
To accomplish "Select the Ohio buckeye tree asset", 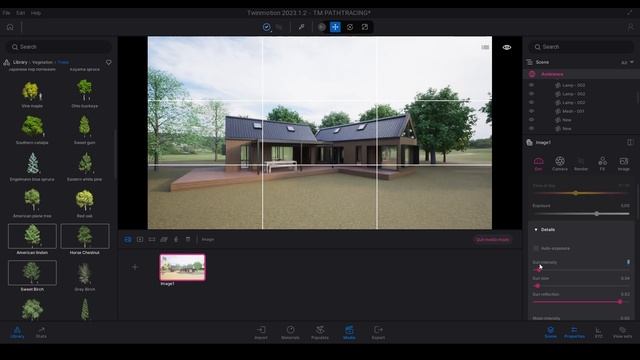I will pos(84,94).
